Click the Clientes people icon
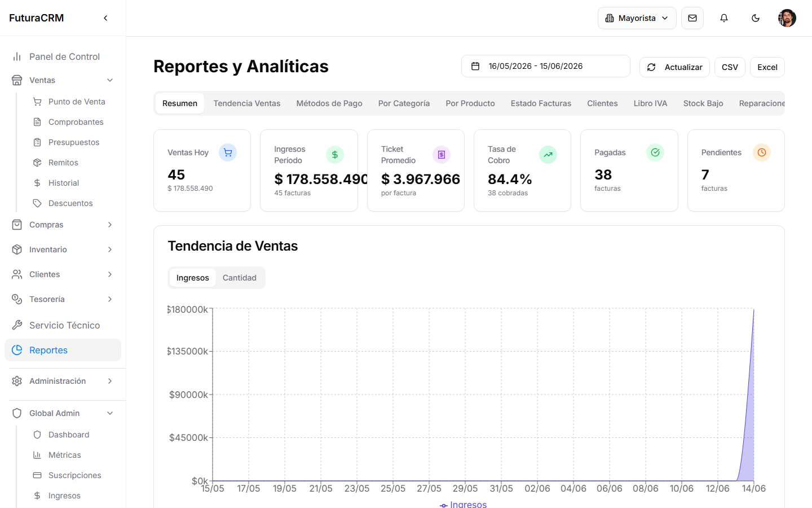812x508 pixels. click(x=17, y=274)
